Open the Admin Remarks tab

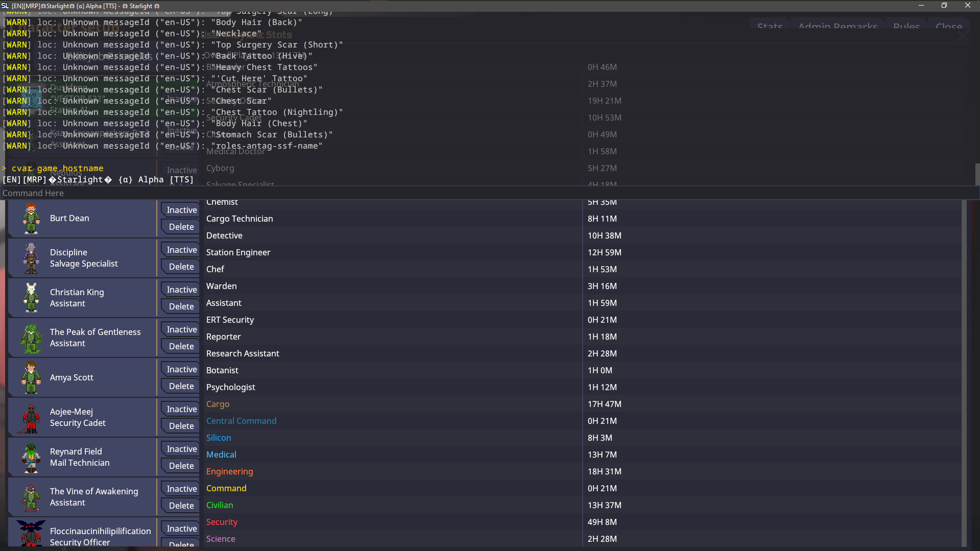838,26
